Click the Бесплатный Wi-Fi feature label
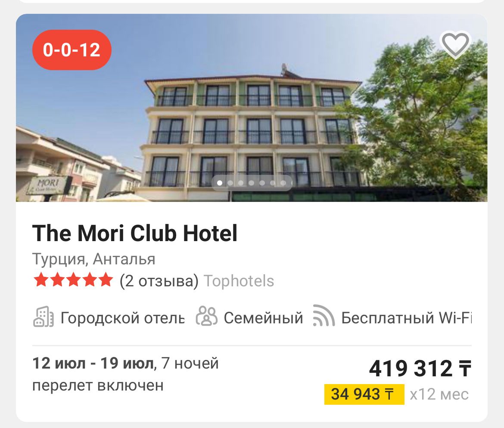 (x=406, y=318)
